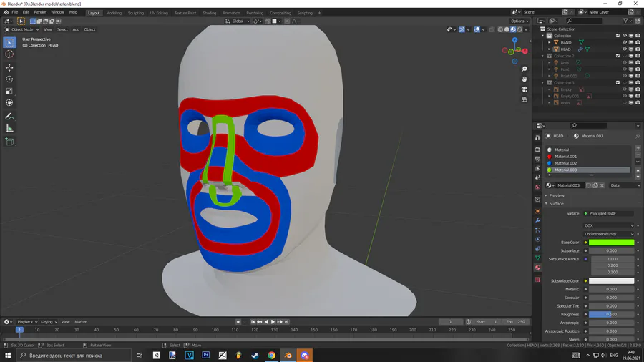The height and width of the screenshot is (362, 644).
Task: Open the Texture properties checker icon
Action: [x=537, y=280]
